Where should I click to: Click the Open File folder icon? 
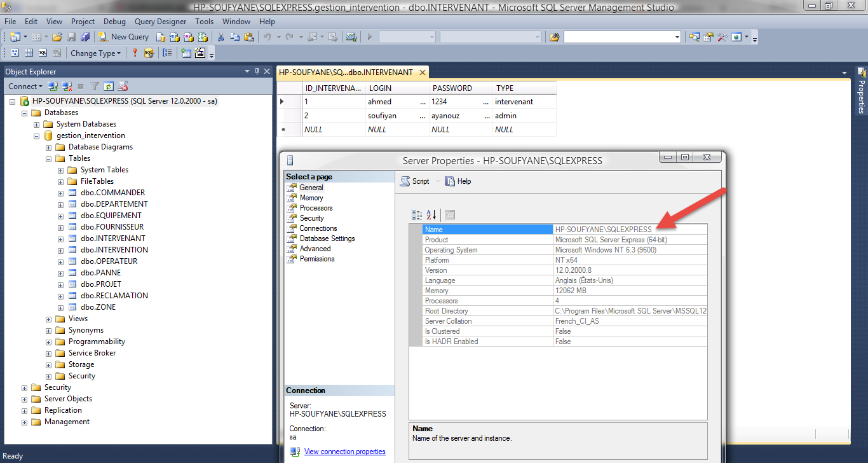(x=57, y=37)
